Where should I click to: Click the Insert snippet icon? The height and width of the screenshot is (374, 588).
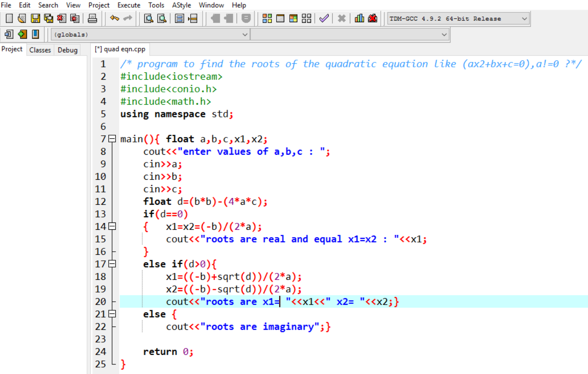click(9, 34)
